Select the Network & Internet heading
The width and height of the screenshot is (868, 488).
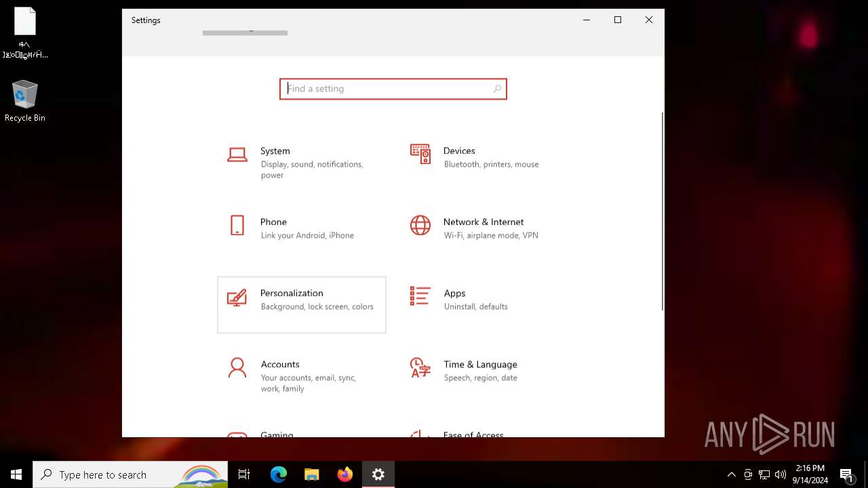(x=484, y=222)
